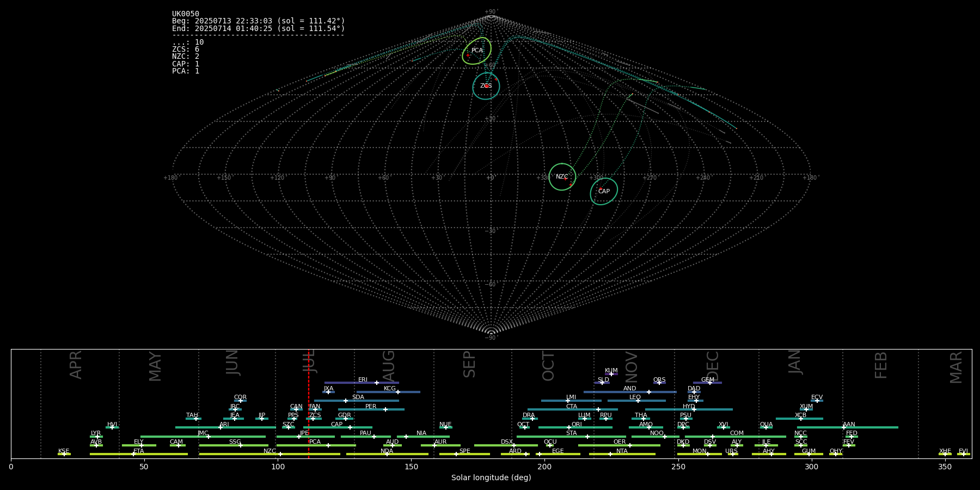Click the SDA shower bar in the timeline
Screen dimensions: 980x490
pos(356,401)
